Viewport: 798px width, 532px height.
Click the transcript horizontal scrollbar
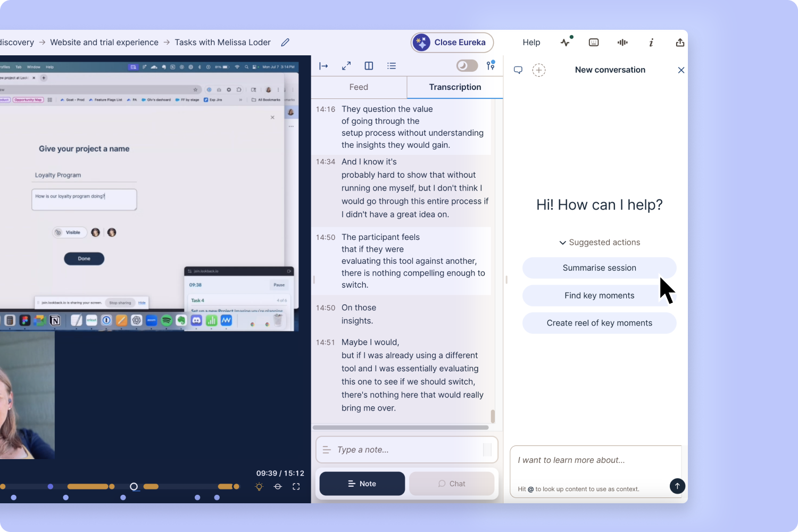(x=401, y=427)
